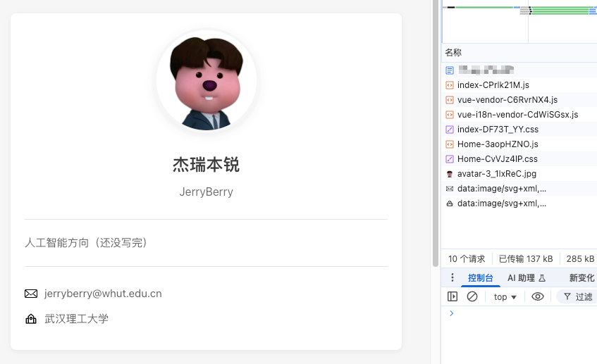Switch to the 新变化 drawer tab
The image size is (597, 364).
[581, 278]
